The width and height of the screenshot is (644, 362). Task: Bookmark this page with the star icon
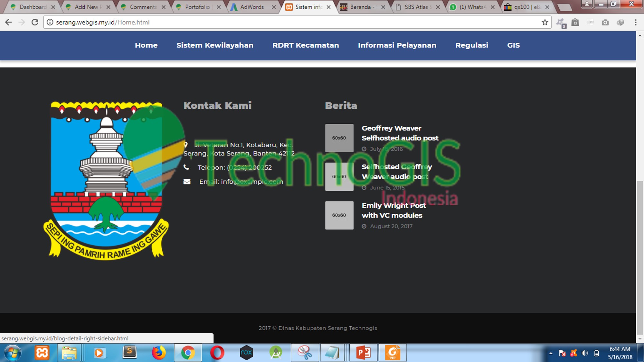click(x=545, y=22)
